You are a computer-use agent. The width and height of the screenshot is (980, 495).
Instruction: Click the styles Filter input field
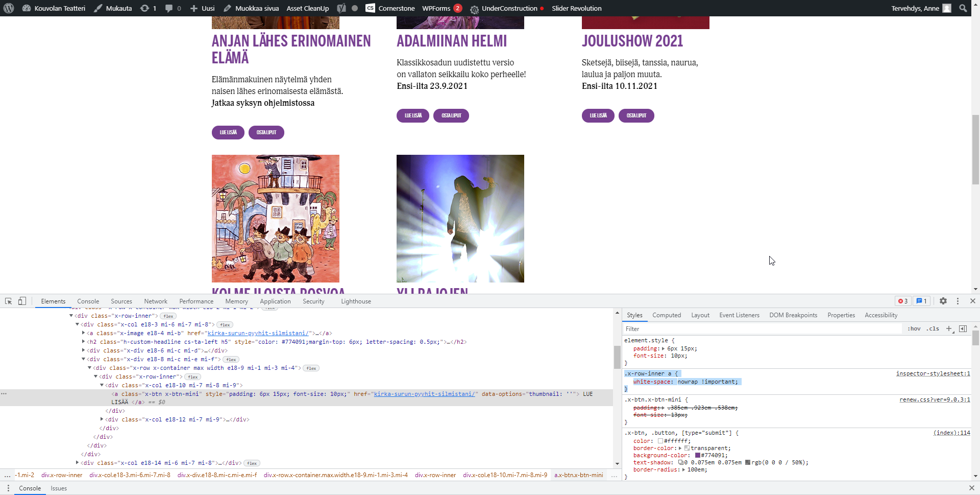761,329
